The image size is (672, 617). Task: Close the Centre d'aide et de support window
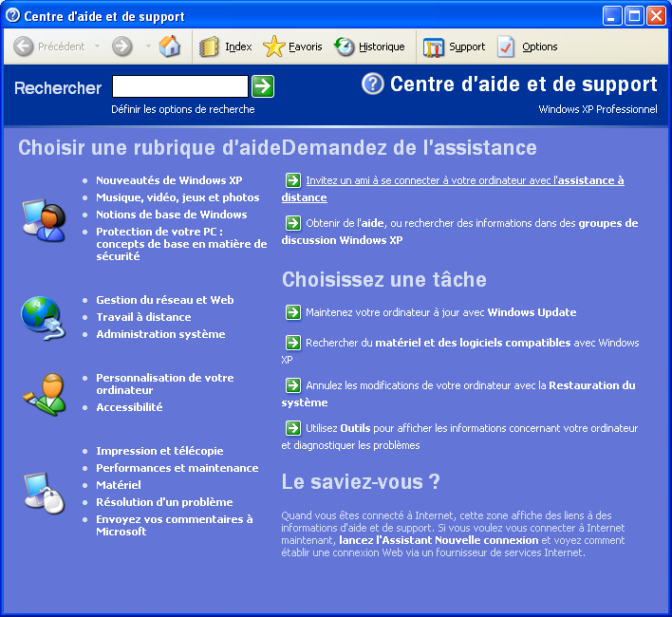pos(656,16)
